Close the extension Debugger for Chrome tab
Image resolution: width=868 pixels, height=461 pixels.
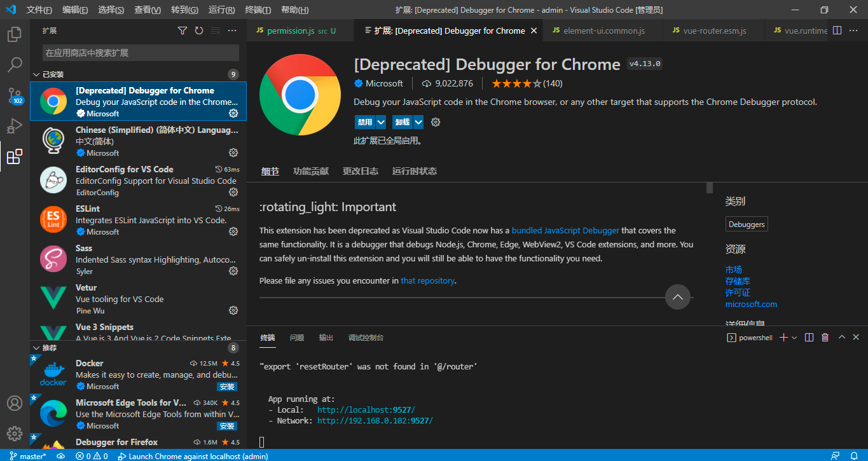click(x=534, y=31)
